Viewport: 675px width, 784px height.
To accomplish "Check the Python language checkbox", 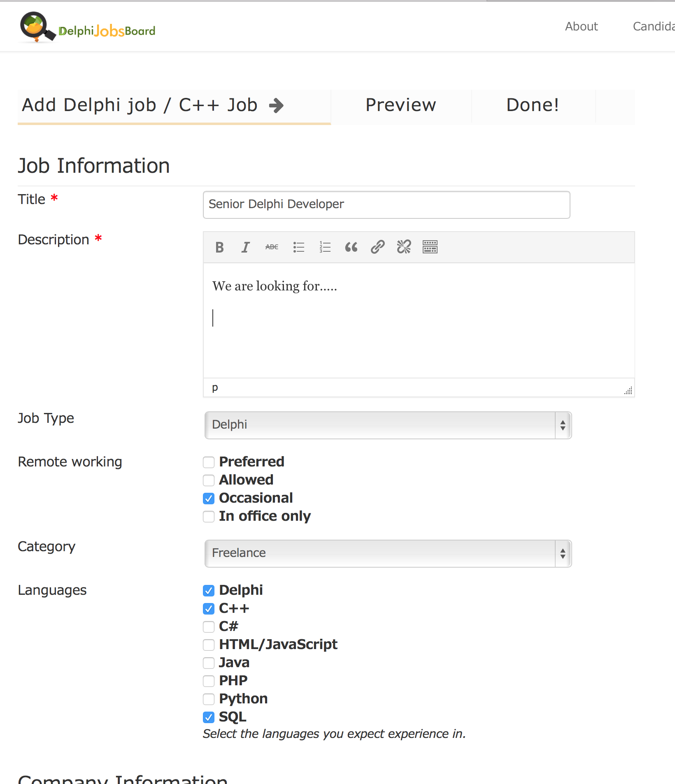I will pyautogui.click(x=209, y=699).
